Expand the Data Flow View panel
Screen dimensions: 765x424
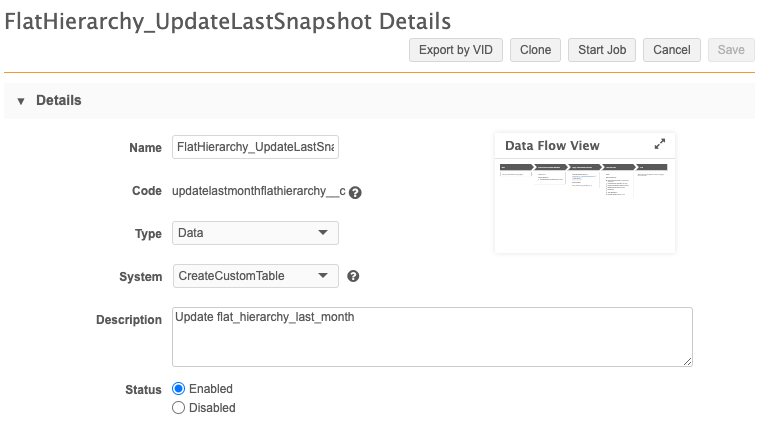pos(660,145)
